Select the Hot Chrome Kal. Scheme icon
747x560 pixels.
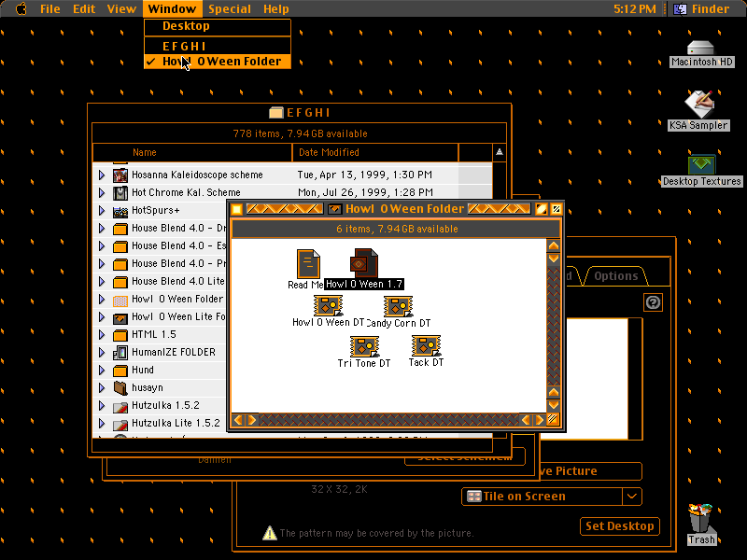120,192
